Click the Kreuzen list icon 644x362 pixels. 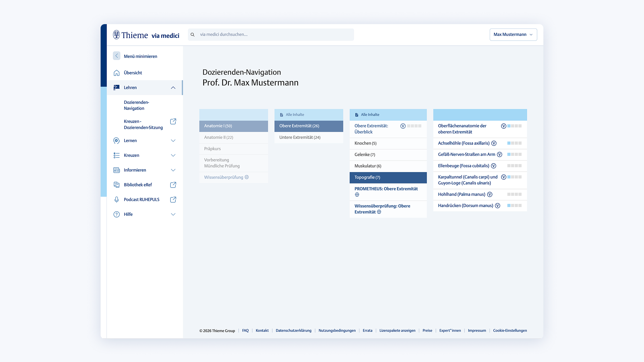point(116,156)
